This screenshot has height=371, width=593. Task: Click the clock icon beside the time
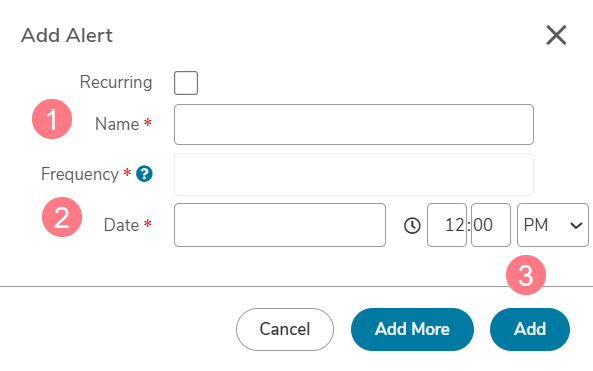(412, 225)
